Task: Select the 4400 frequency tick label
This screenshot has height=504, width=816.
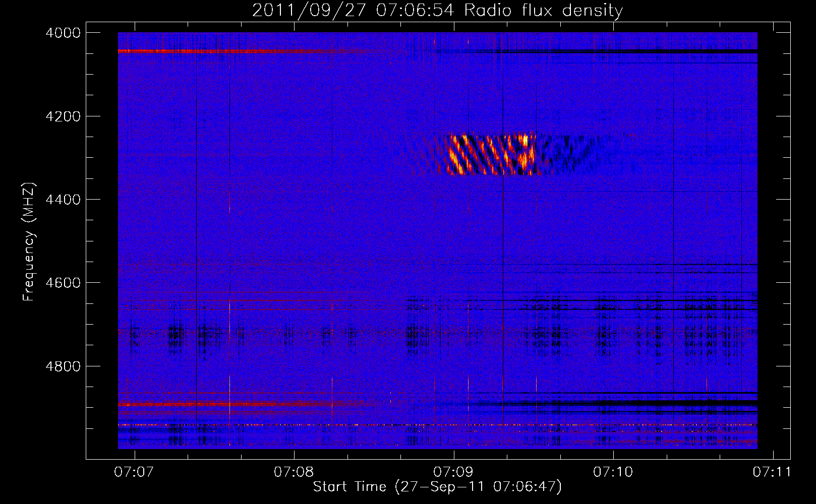Action: pyautogui.click(x=63, y=200)
